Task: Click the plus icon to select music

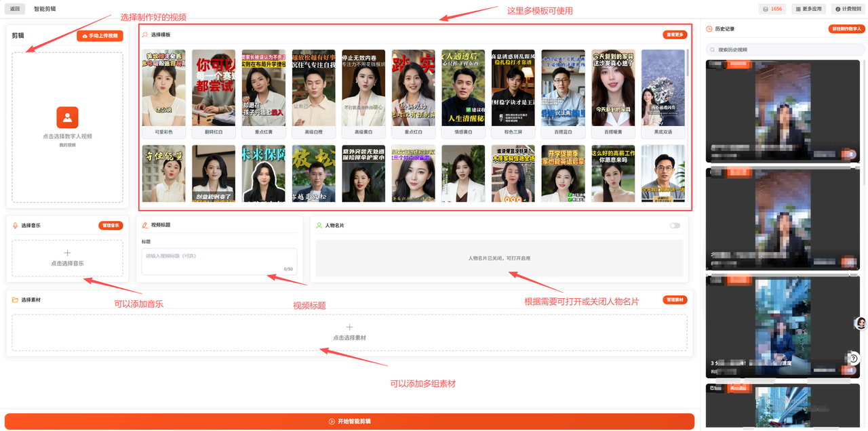Action: click(x=67, y=253)
